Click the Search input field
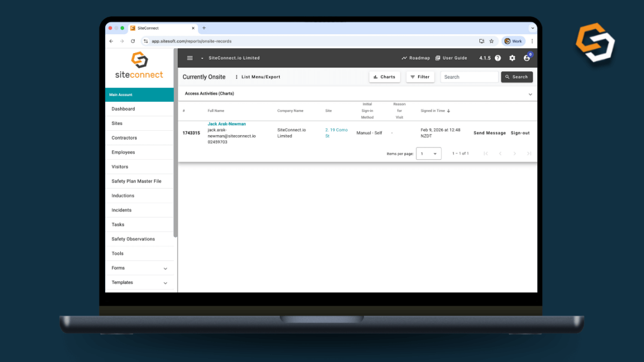644x362 pixels. [x=469, y=77]
